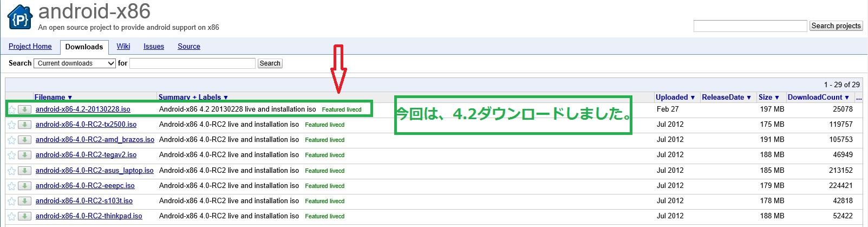Click livecd label on the 4.2 iso row
Screen dimensions: 868x227
[355, 109]
